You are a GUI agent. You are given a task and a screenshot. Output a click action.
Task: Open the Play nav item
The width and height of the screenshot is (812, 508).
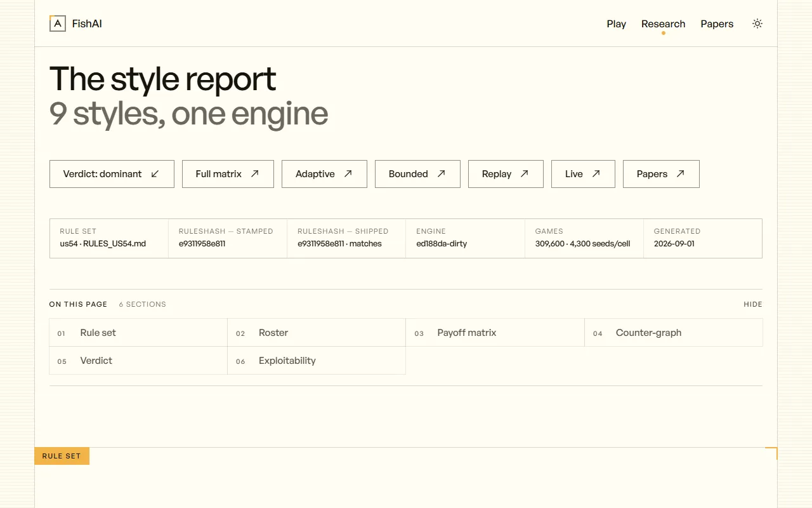pos(616,24)
